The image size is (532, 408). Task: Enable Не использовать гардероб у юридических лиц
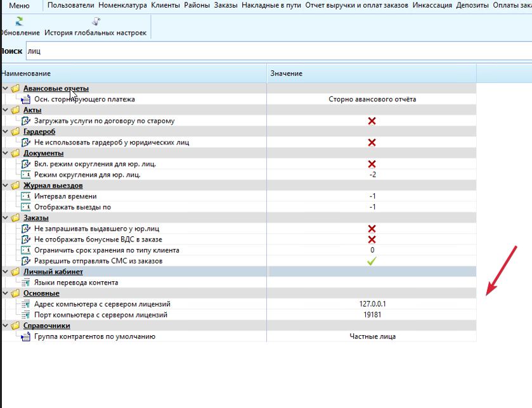[372, 143]
